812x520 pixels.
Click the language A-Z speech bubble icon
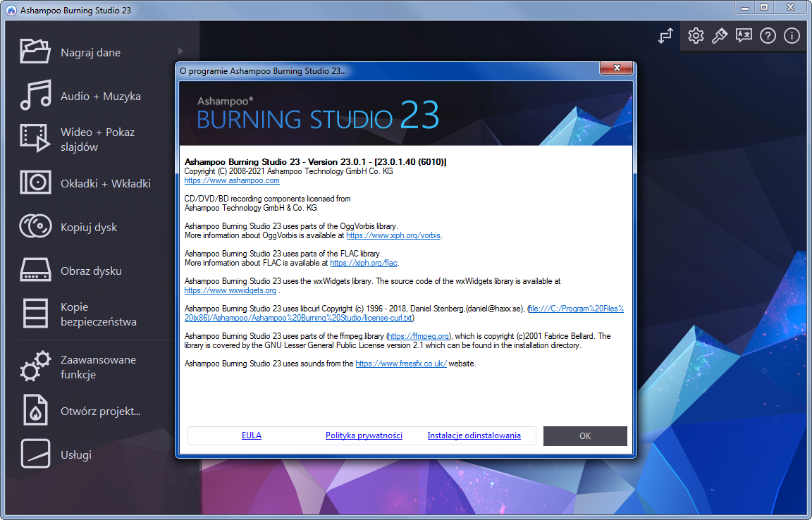[744, 35]
